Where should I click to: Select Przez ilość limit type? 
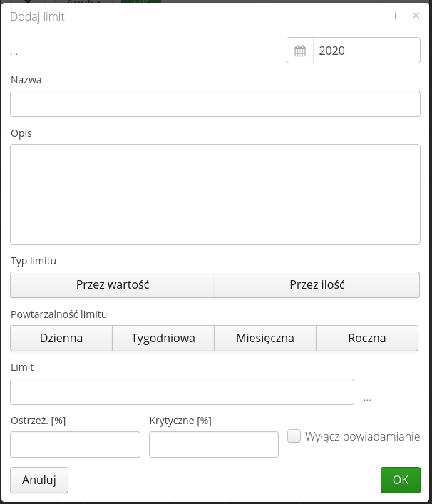tap(317, 284)
